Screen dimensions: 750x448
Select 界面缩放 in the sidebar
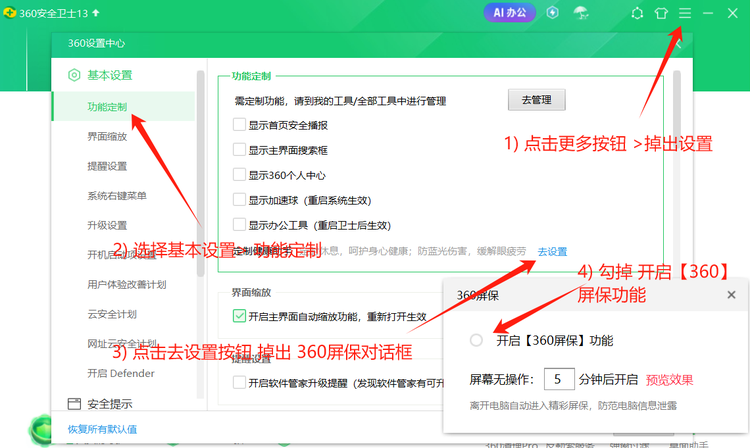107,136
